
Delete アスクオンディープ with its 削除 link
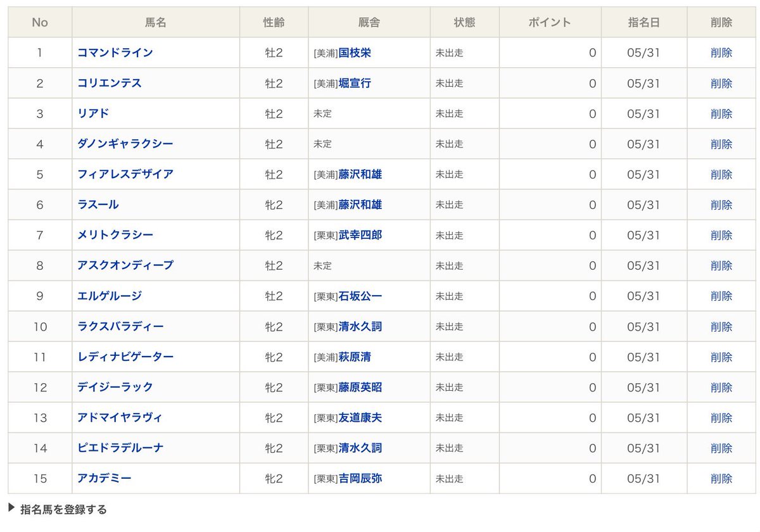(x=721, y=265)
